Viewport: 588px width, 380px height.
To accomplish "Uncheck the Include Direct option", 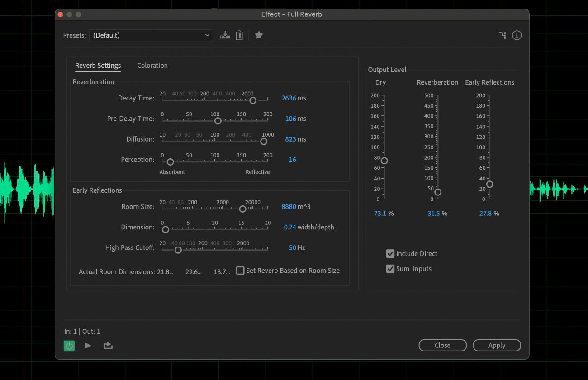I will [390, 253].
